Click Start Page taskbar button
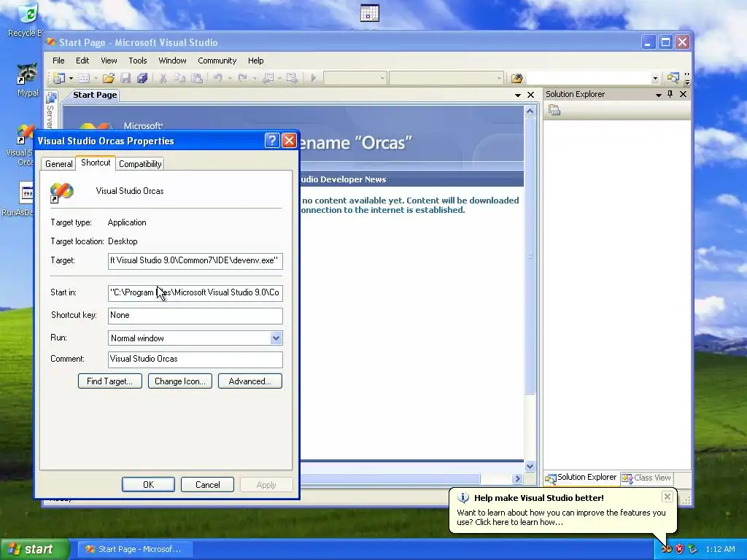 click(135, 549)
